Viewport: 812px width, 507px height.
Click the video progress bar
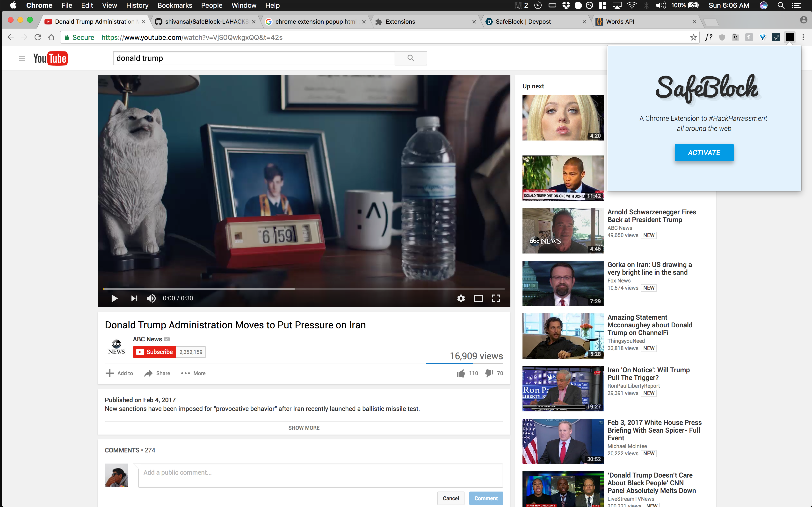304,289
